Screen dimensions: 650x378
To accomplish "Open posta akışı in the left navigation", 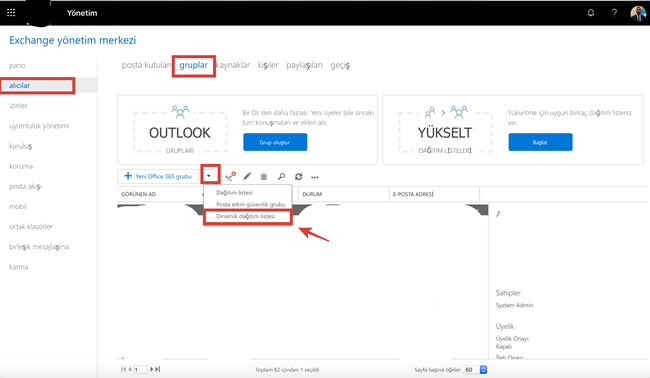I will click(x=25, y=187).
